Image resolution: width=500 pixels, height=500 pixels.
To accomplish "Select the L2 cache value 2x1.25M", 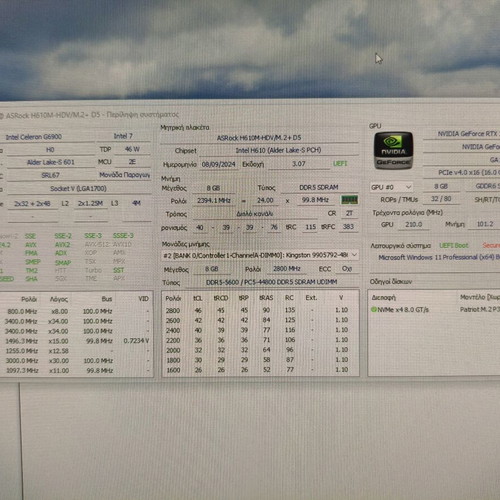I will tap(90, 203).
